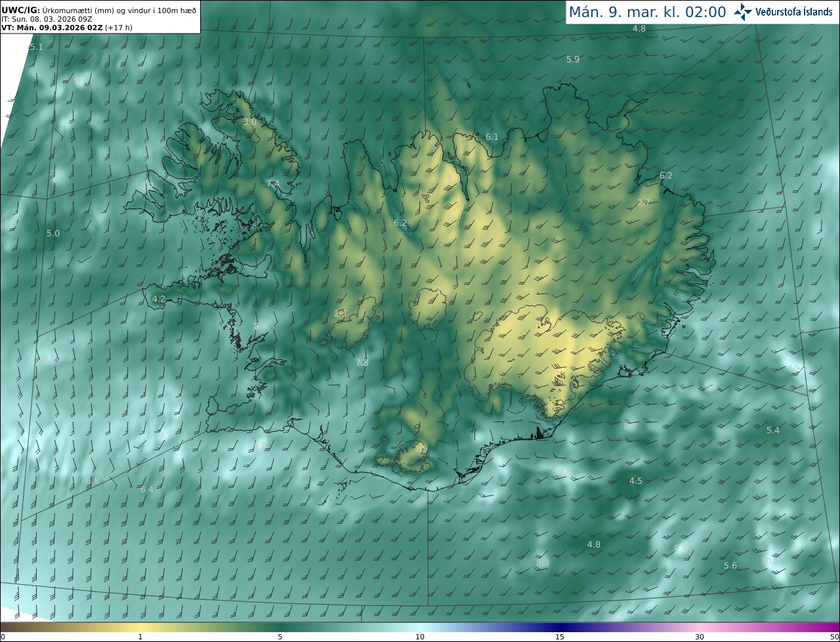Click the Veðurstofa Íslands name text
The image size is (840, 642).
point(795,12)
